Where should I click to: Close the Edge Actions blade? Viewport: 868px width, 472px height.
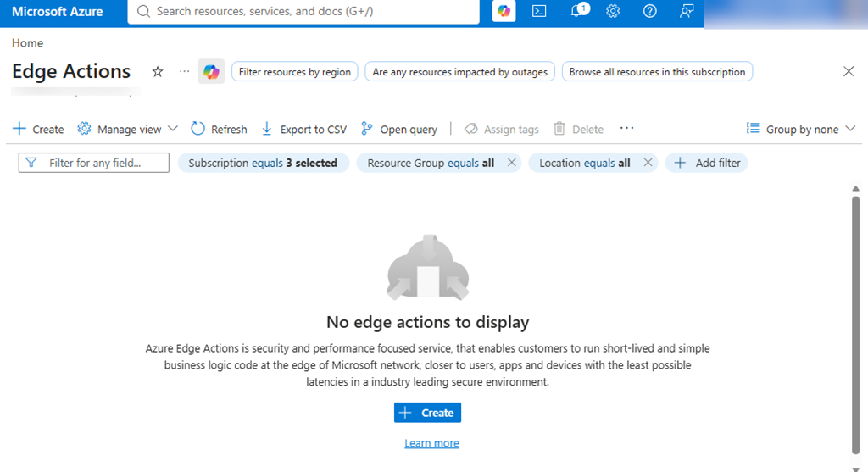point(848,71)
